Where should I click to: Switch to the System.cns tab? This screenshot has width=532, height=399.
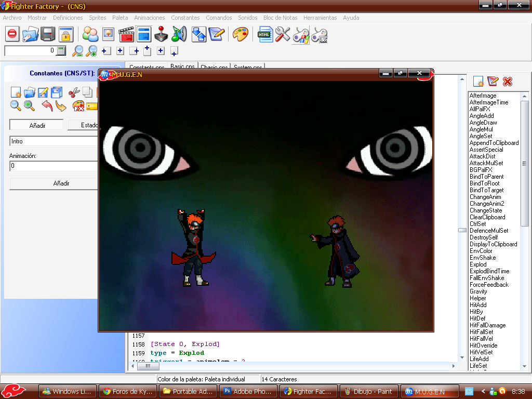(x=248, y=66)
